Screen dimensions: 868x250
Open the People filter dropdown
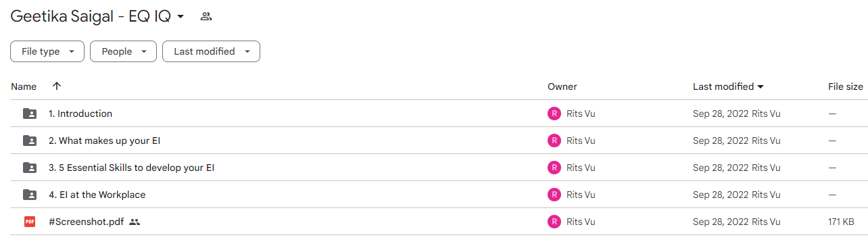[x=124, y=51]
